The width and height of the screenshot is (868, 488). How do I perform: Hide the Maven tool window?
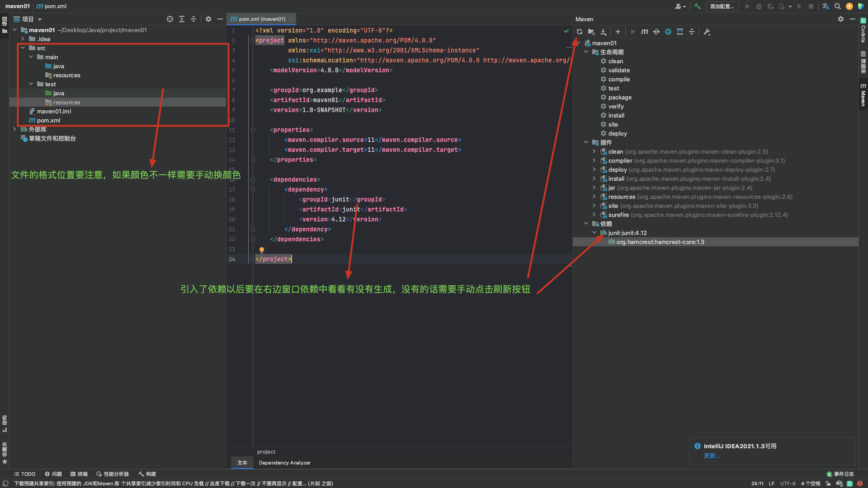(853, 19)
